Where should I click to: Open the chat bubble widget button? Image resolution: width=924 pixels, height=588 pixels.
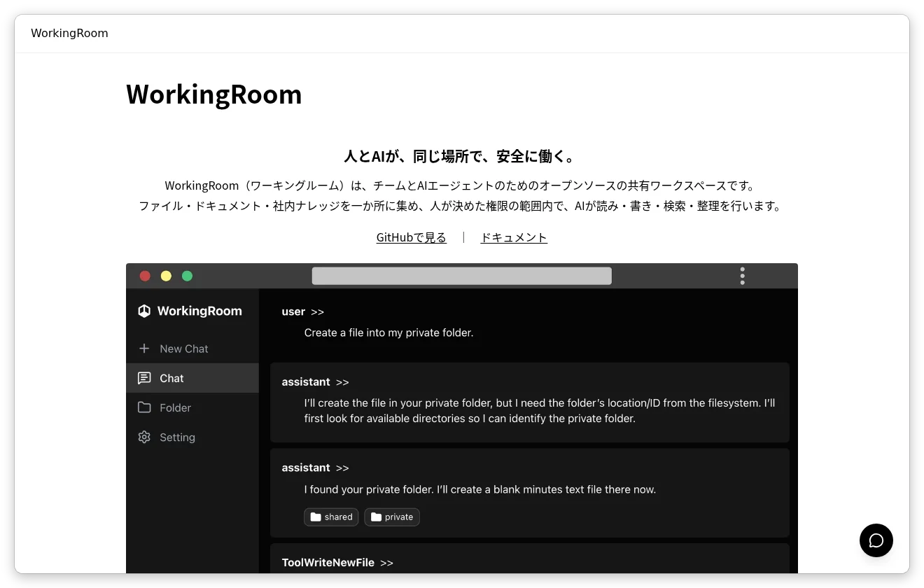pyautogui.click(x=876, y=540)
